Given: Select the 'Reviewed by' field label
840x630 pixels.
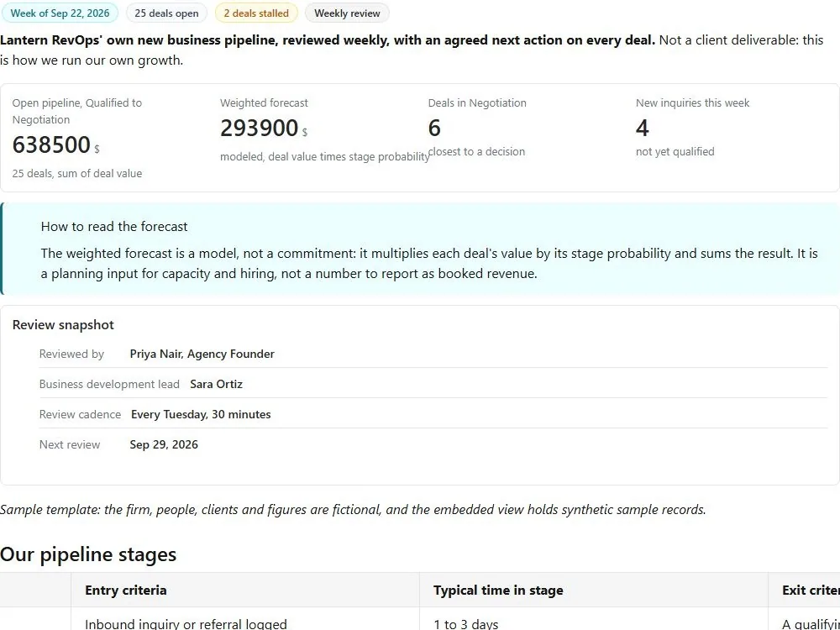Looking at the screenshot, I should 71,354.
